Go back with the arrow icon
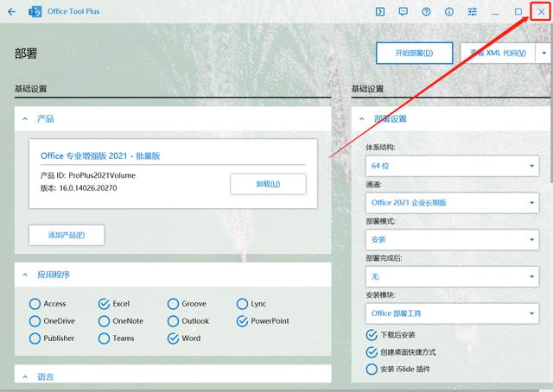 pyautogui.click(x=11, y=11)
